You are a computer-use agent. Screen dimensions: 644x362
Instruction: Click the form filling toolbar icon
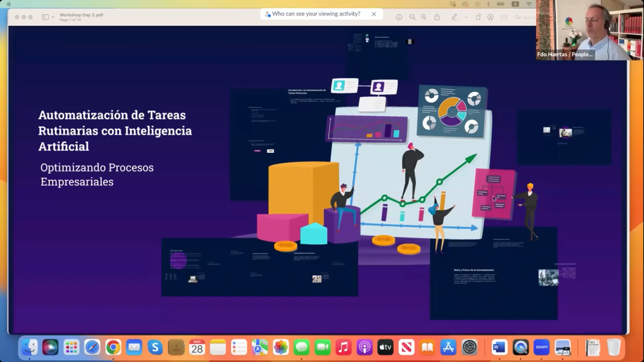click(504, 17)
